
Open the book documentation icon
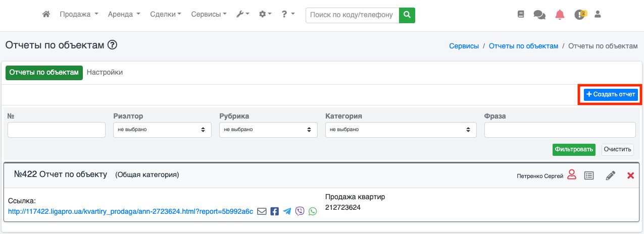coord(521,15)
